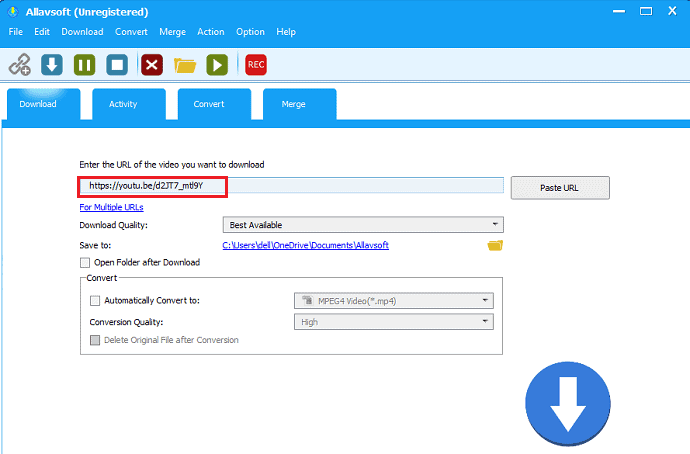Open the Convert menu in the menu bar
The image size is (690, 454).
pyautogui.click(x=131, y=32)
